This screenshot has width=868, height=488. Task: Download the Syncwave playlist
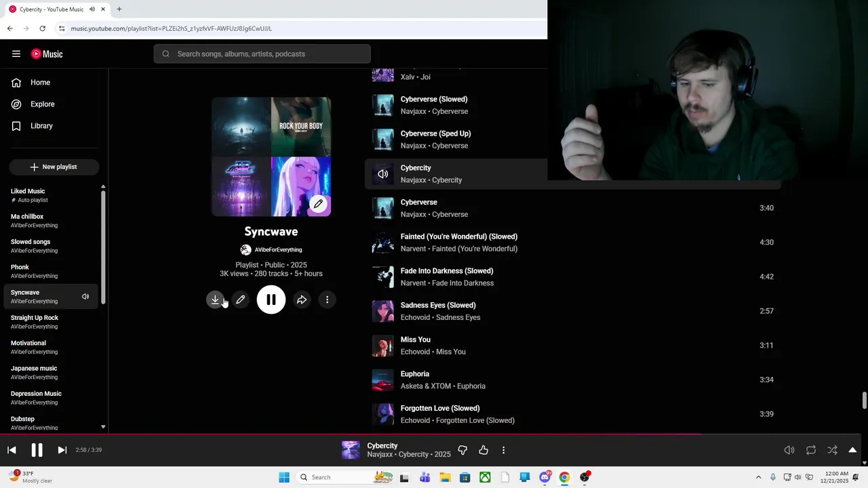click(215, 300)
